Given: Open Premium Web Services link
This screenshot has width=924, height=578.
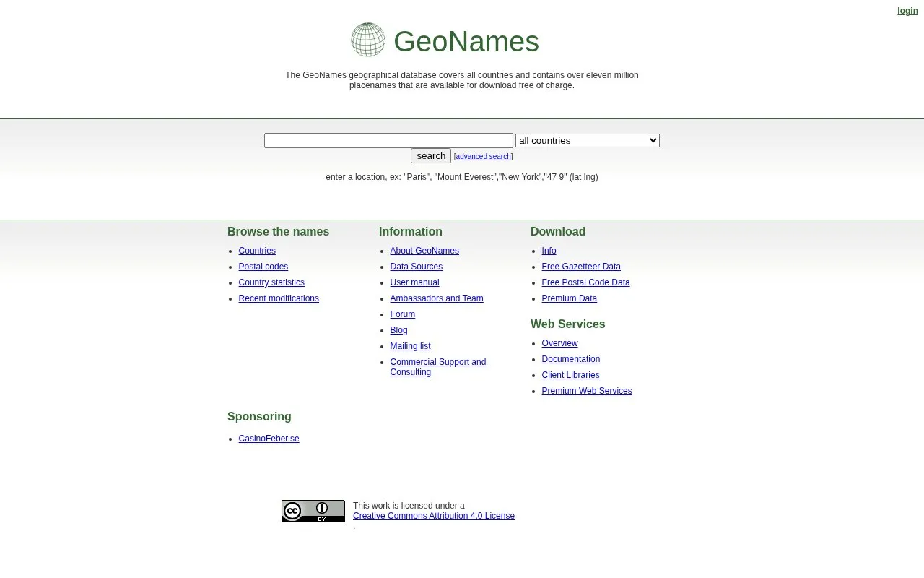Looking at the screenshot, I should pyautogui.click(x=587, y=391).
